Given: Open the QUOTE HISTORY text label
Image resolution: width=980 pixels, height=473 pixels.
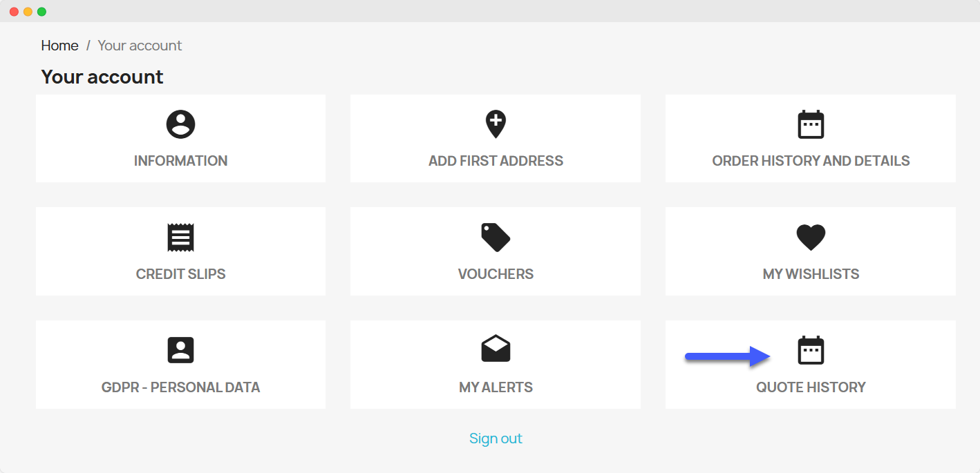Looking at the screenshot, I should [x=811, y=387].
